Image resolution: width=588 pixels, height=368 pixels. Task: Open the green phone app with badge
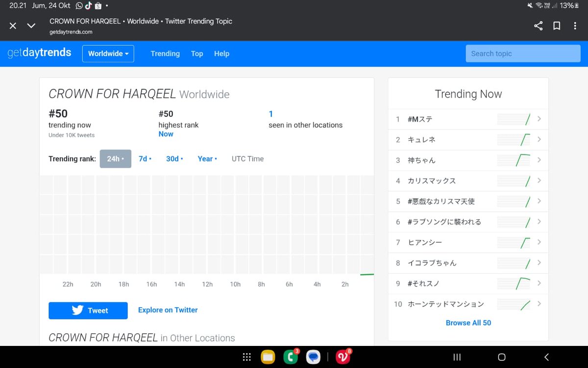[x=291, y=357]
